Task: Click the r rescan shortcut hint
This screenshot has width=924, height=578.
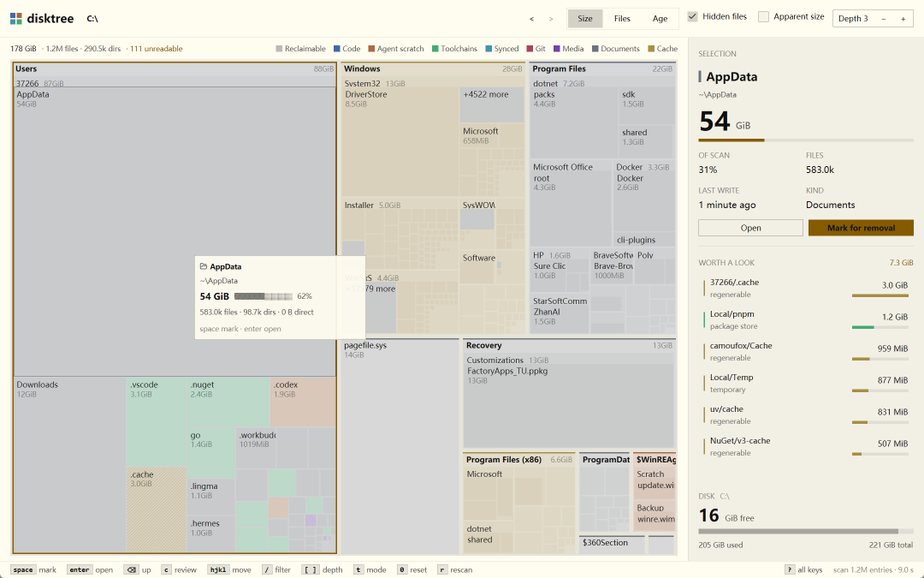Action: point(455,569)
